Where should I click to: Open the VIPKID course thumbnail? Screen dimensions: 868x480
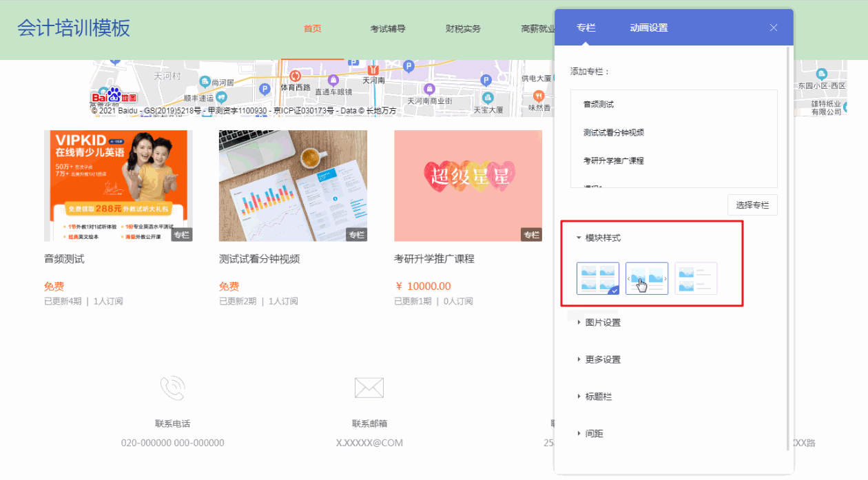click(x=118, y=186)
